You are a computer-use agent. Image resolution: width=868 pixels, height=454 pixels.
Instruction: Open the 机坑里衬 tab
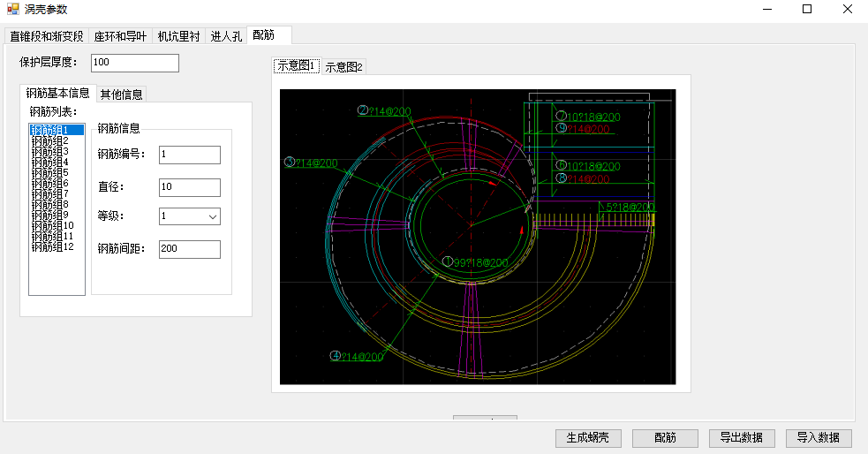click(178, 36)
